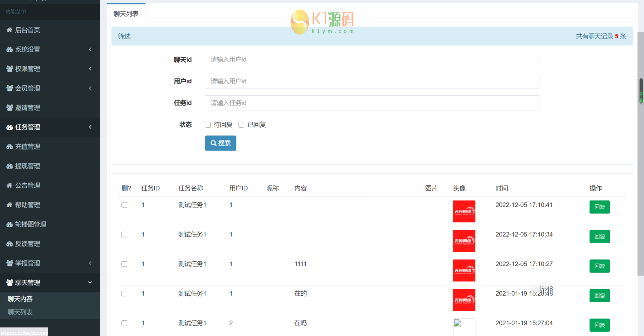Switch to the 聊天列表 tab
The height and width of the screenshot is (336, 644).
click(126, 14)
